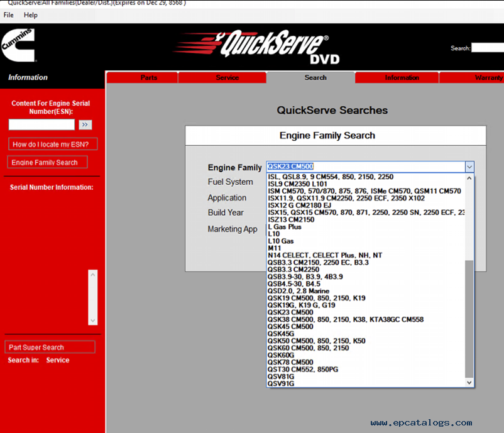Screen dimensions: 504x433
Task: Click the QuickServe DVD logo
Action: tap(280, 48)
